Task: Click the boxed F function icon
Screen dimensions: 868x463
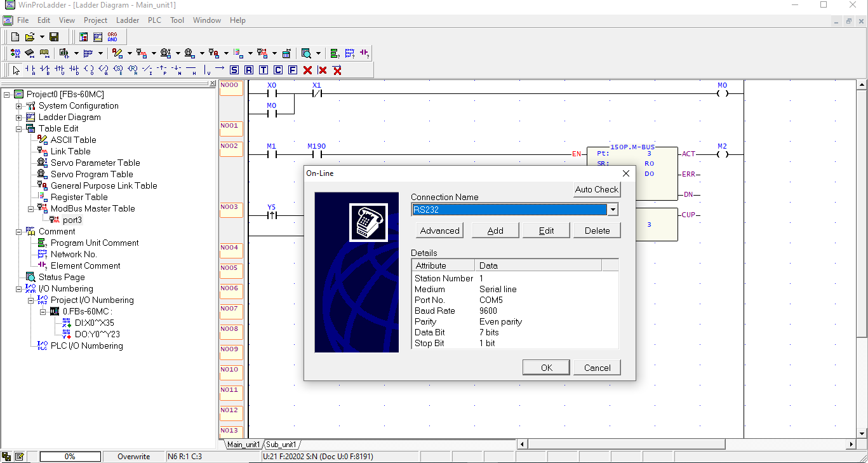Action: 293,70
